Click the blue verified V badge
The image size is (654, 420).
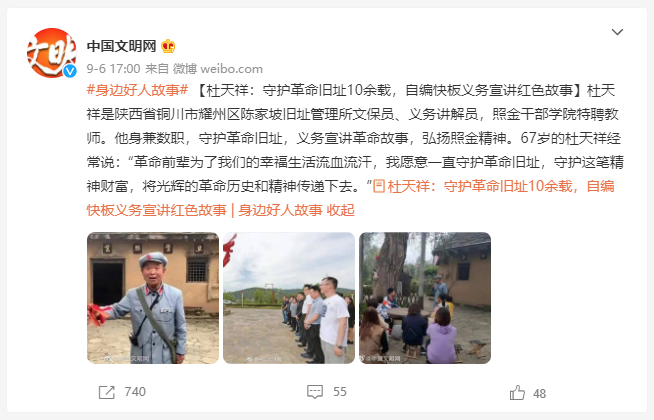(x=70, y=71)
